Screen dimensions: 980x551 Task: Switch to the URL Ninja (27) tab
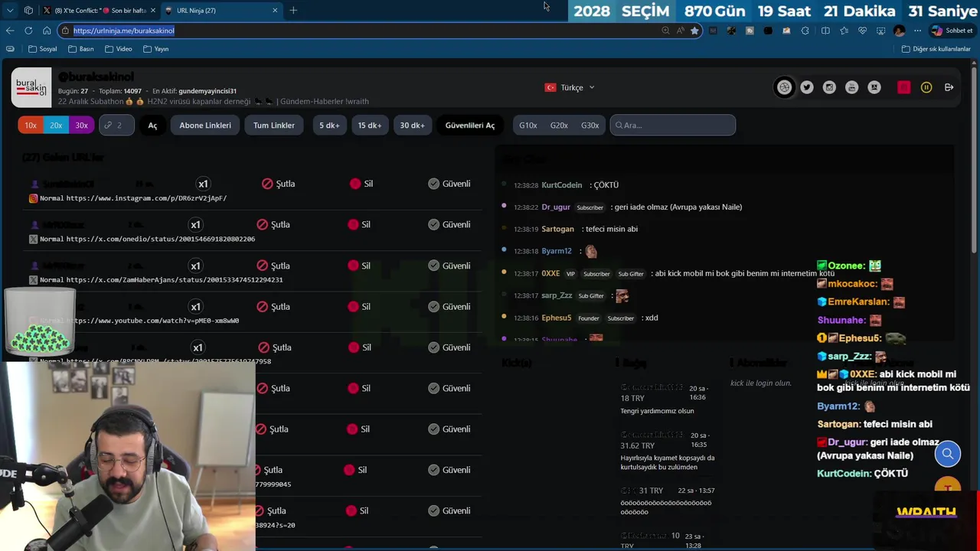pos(222,11)
